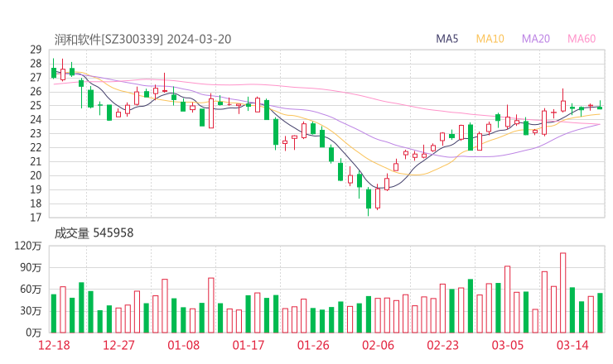The image size is (613, 364).
Task: Click the price axis value 29
Action: click(x=36, y=50)
